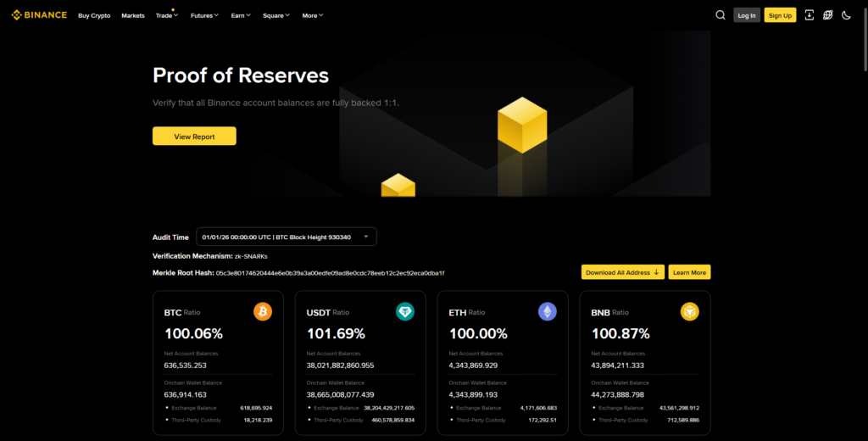This screenshot has width=868, height=441.
Task: Click Download All Address button
Action: 623,272
